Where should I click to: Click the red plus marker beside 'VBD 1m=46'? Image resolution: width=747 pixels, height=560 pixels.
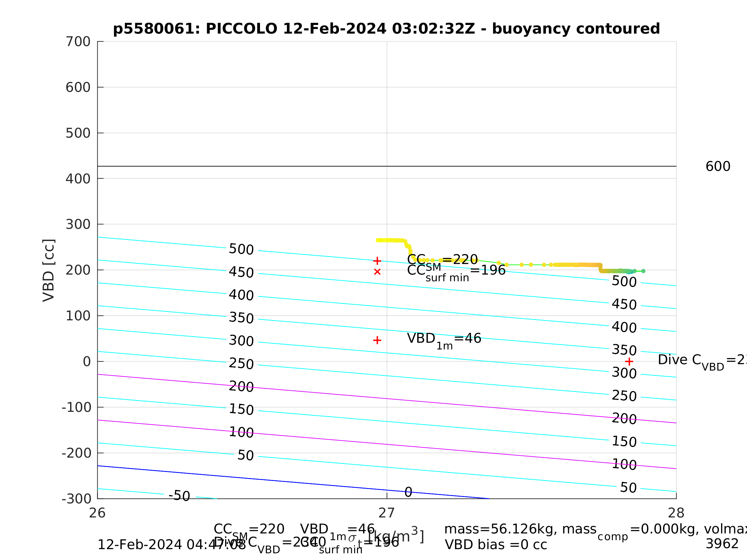377,340
